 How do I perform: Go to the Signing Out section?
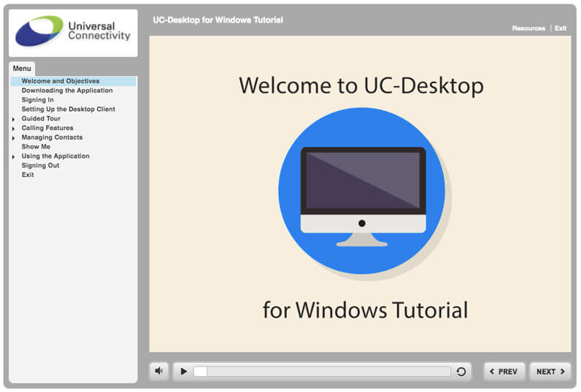pyautogui.click(x=40, y=166)
